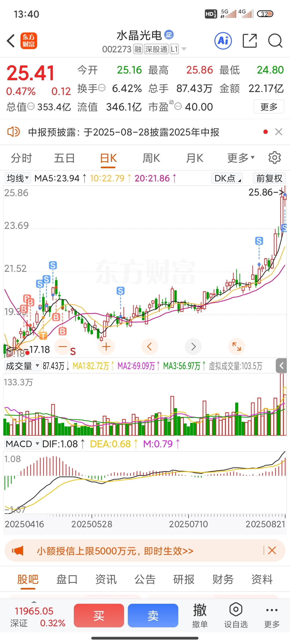The image size is (290, 644).
Task: Switch to the 资讯 tab
Action: click(106, 579)
